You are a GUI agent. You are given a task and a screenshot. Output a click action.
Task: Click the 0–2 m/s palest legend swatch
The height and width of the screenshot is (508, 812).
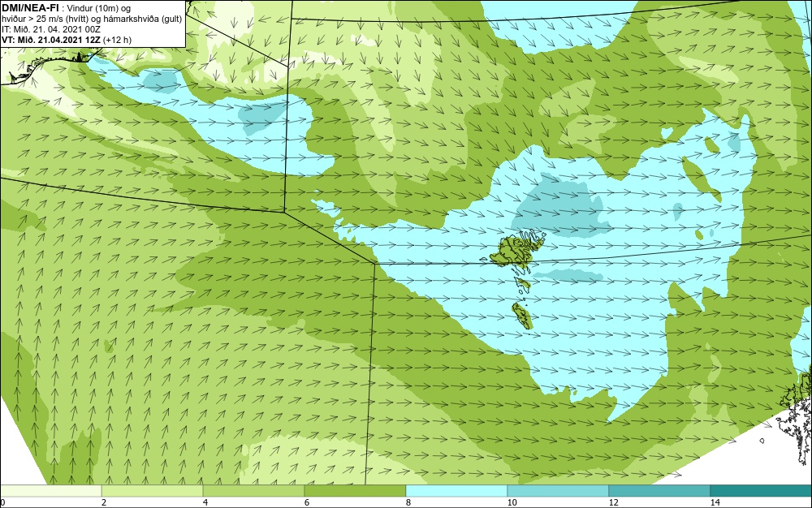(x=50, y=491)
